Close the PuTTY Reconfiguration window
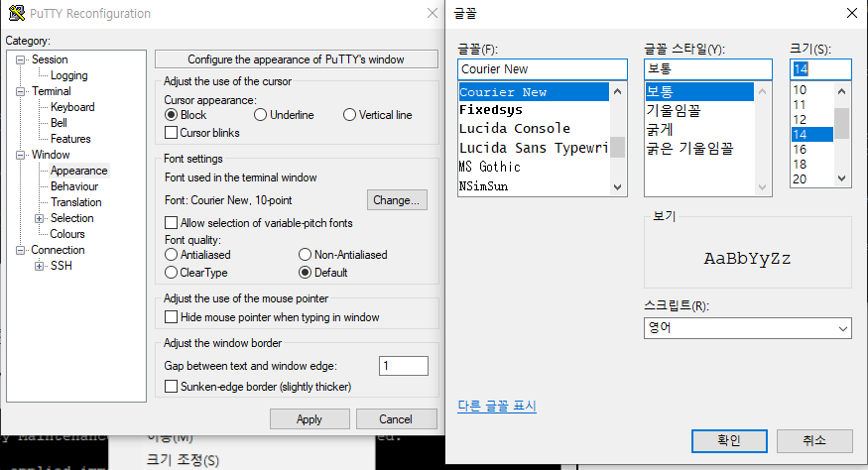Image resolution: width=868 pixels, height=470 pixels. point(433,13)
